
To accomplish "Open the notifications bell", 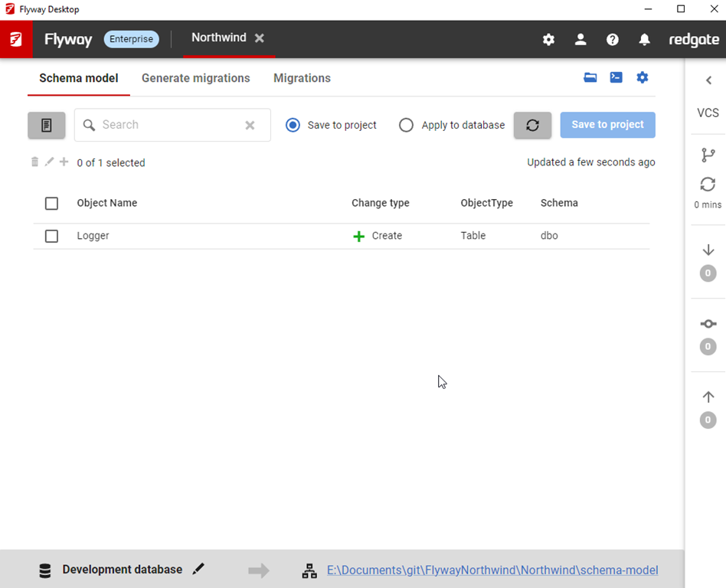I will (645, 39).
